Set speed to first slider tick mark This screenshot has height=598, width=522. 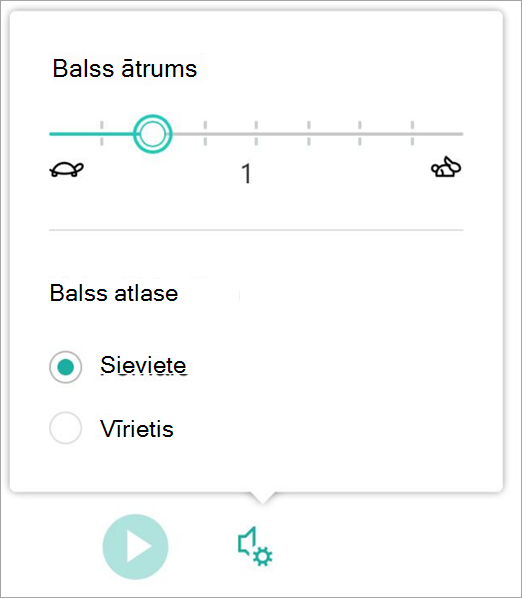(x=102, y=133)
